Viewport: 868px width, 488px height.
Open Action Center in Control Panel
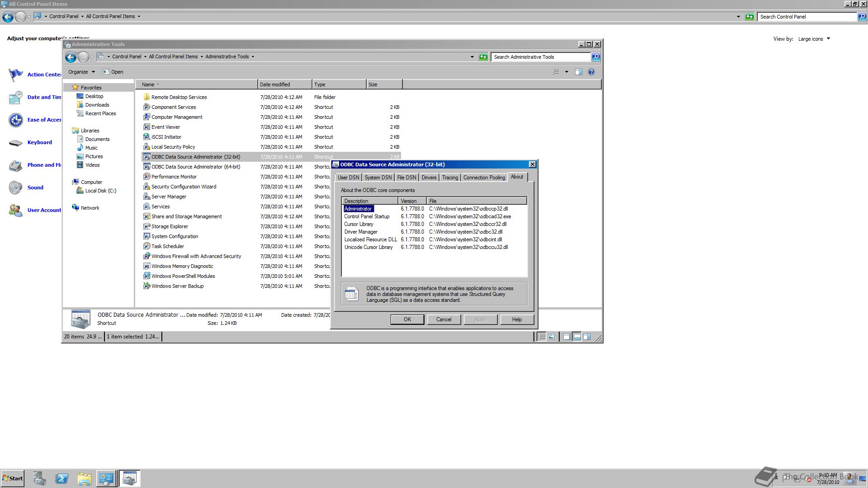point(35,75)
